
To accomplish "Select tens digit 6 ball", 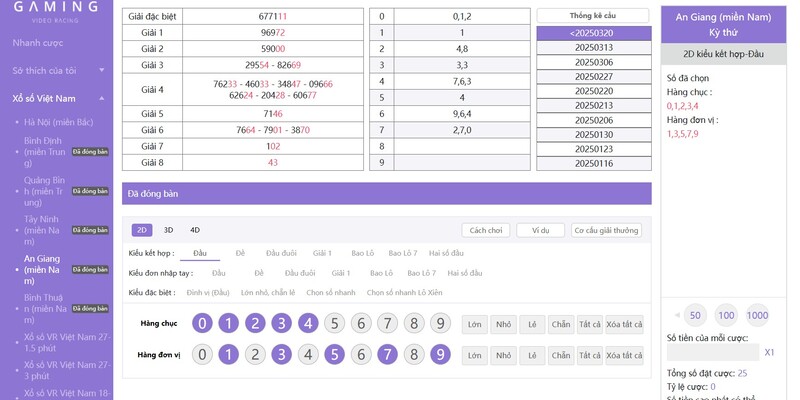I will (361, 323).
